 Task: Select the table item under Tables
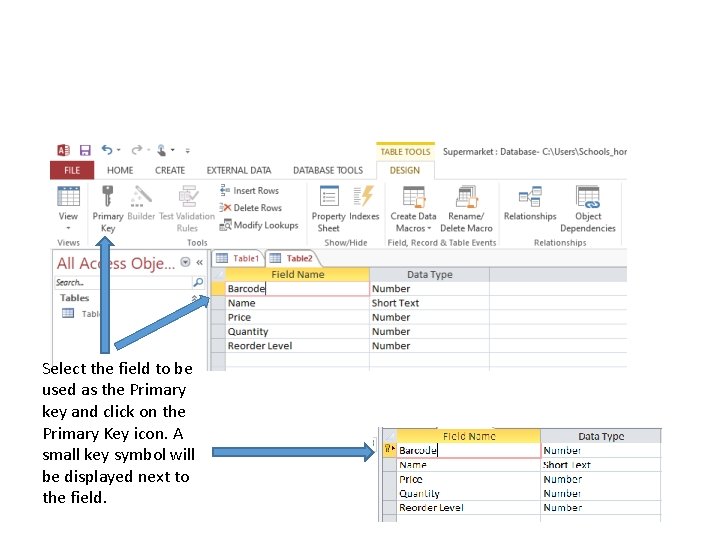81,314
